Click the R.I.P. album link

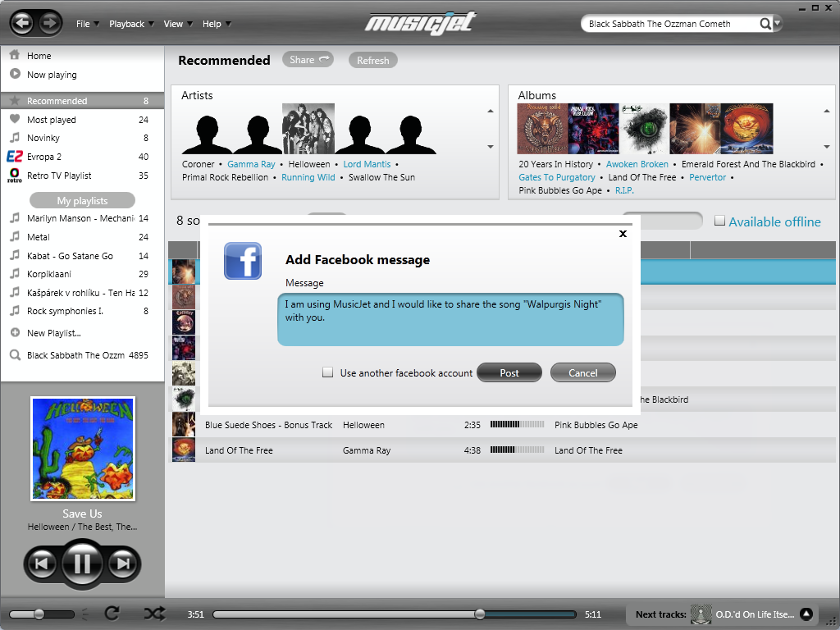[624, 190]
